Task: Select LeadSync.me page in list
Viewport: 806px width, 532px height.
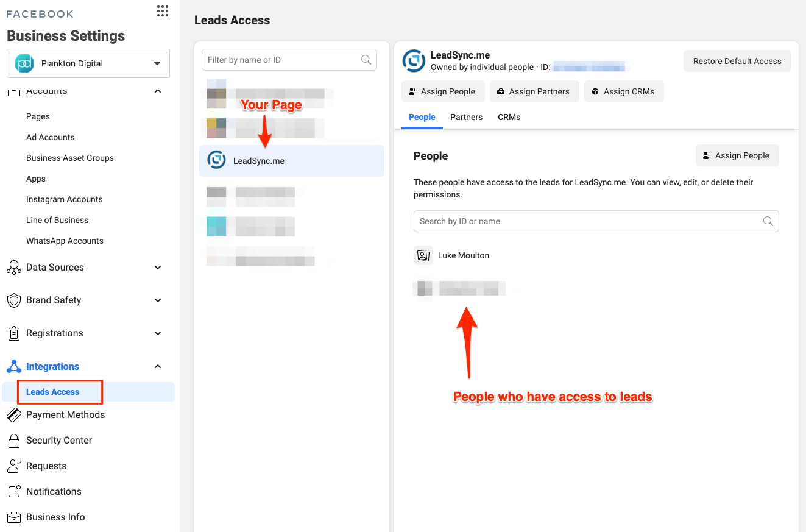Action: (x=292, y=161)
